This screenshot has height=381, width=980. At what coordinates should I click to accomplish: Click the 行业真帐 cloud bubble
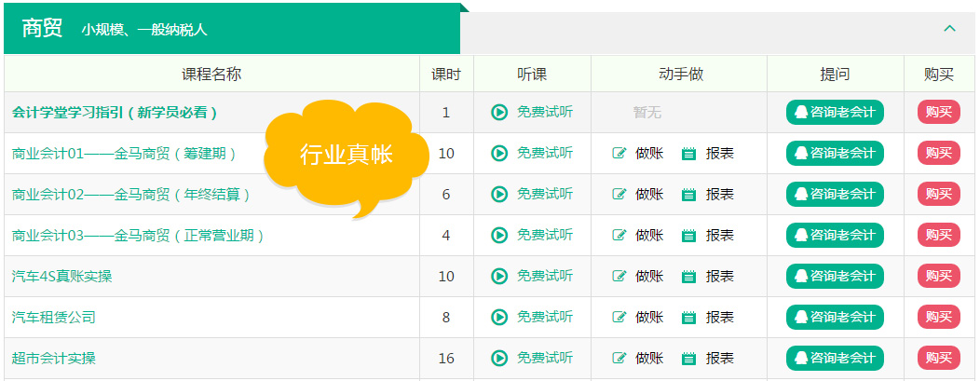pyautogui.click(x=347, y=153)
